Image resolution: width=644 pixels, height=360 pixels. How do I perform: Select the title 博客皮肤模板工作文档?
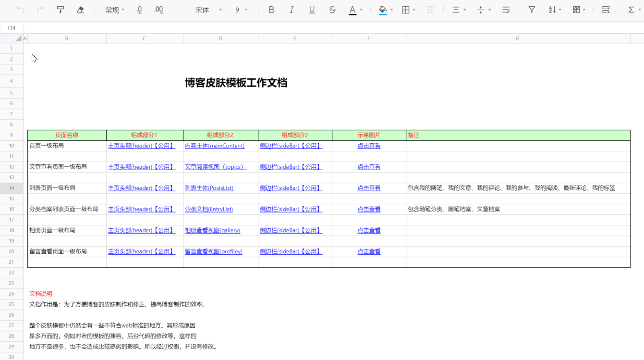(236, 83)
